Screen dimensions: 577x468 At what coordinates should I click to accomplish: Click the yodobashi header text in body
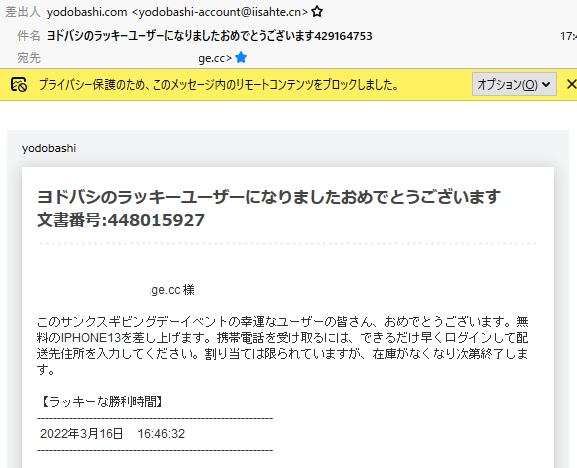click(x=49, y=148)
